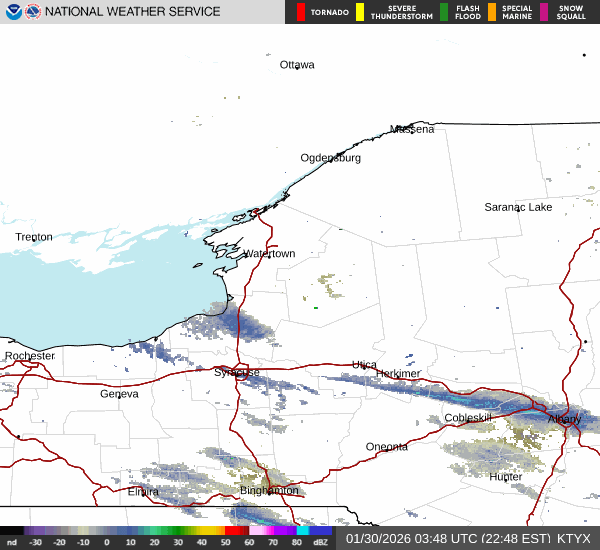Click the National Weather Service emblem

[33, 12]
